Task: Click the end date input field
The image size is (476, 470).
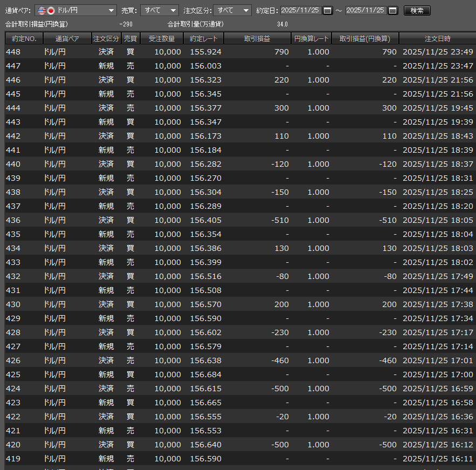Action: pos(365,10)
